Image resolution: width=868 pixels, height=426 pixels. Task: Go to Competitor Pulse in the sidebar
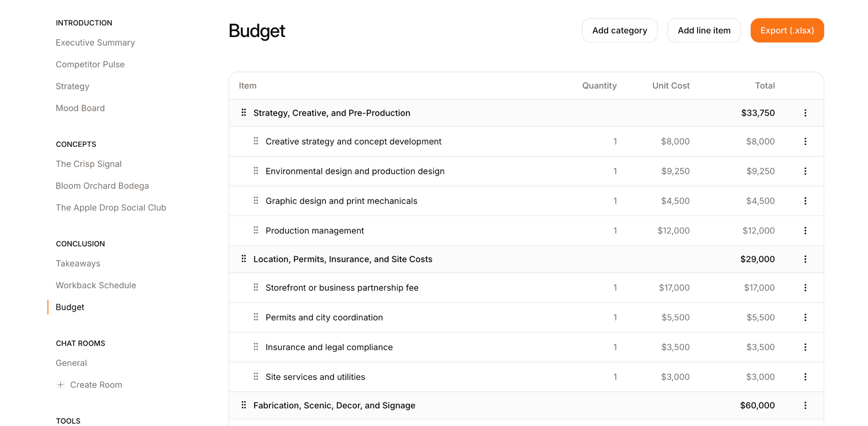point(90,65)
